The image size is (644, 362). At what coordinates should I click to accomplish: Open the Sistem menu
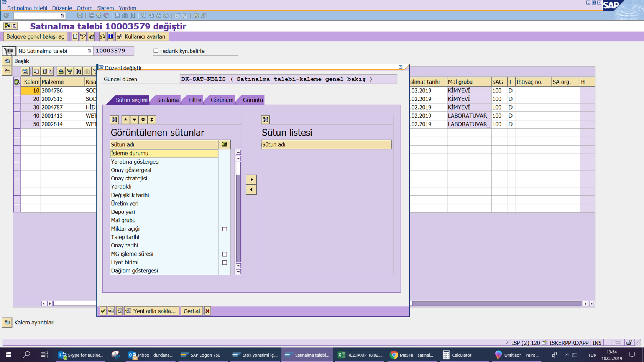(105, 8)
